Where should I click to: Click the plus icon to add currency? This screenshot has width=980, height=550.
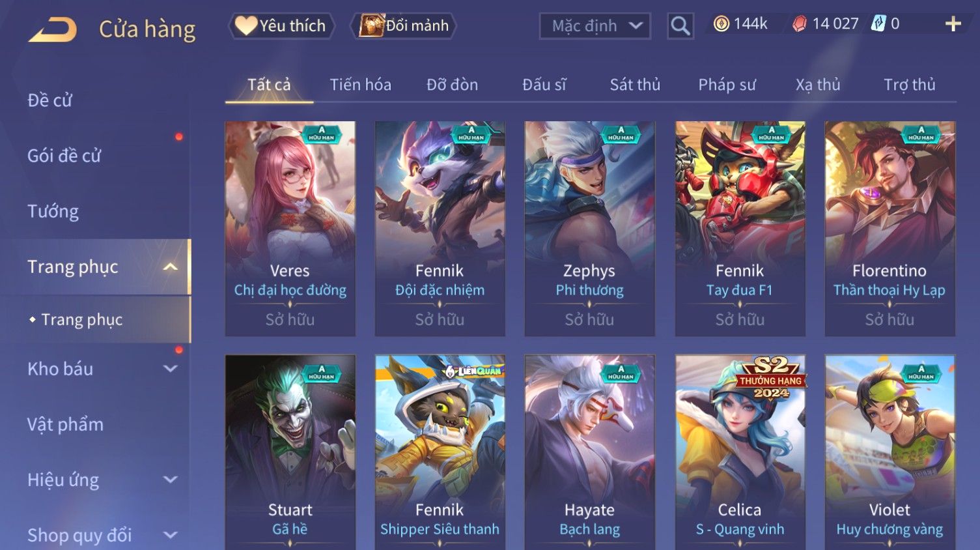pos(953,24)
